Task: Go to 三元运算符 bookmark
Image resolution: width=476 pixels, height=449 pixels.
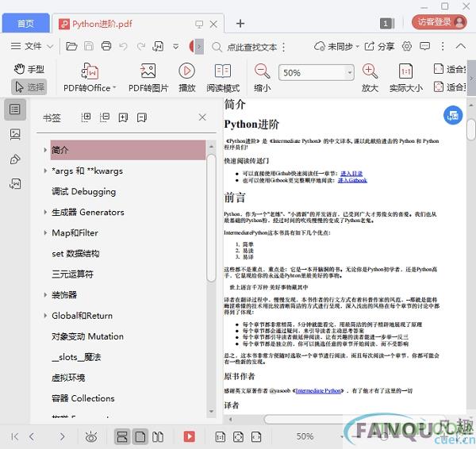Action: pos(72,274)
